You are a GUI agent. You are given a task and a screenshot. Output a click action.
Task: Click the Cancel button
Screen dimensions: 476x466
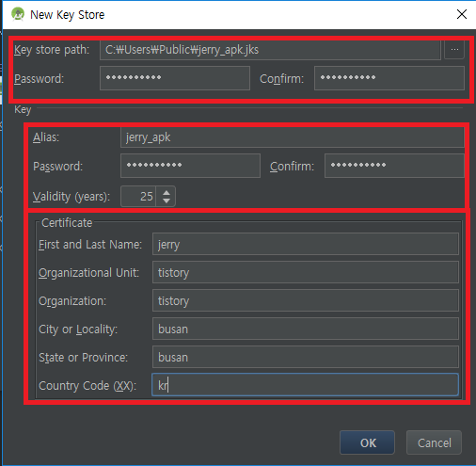[434, 442]
